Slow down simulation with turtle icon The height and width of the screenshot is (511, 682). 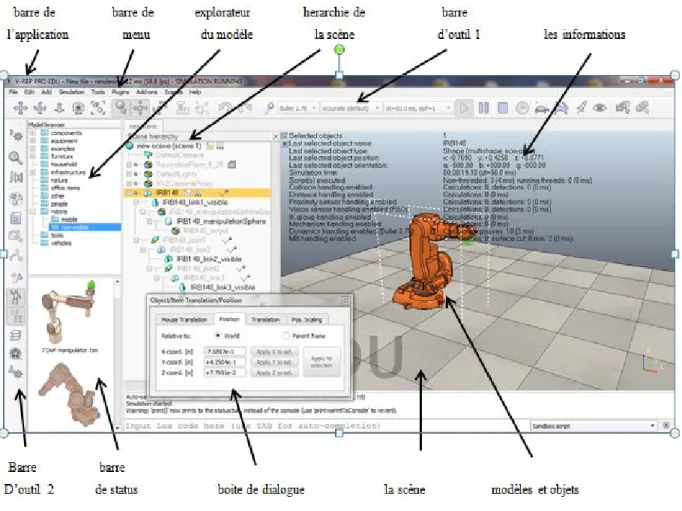[542, 107]
